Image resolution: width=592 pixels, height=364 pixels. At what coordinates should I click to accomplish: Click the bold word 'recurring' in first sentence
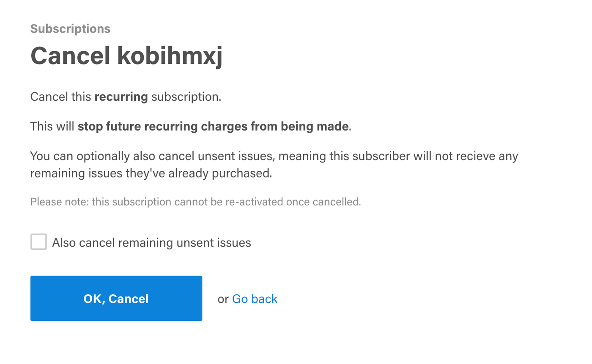click(121, 97)
